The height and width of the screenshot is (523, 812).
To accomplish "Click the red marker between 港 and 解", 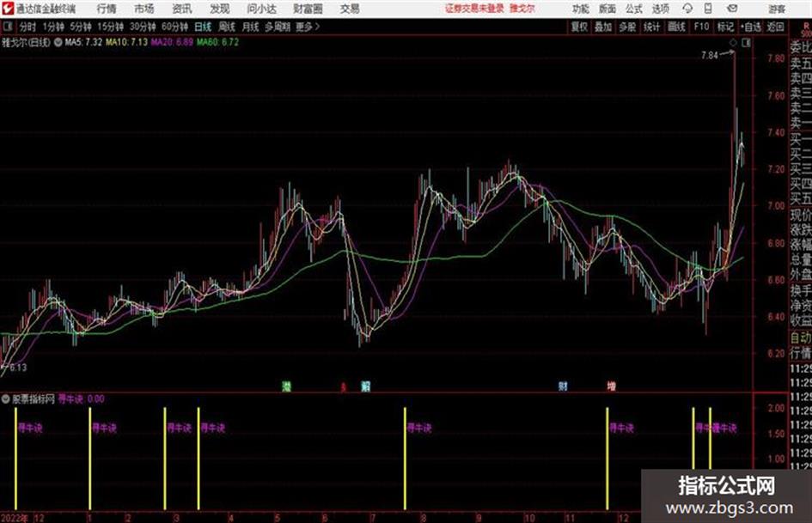I will (x=343, y=386).
